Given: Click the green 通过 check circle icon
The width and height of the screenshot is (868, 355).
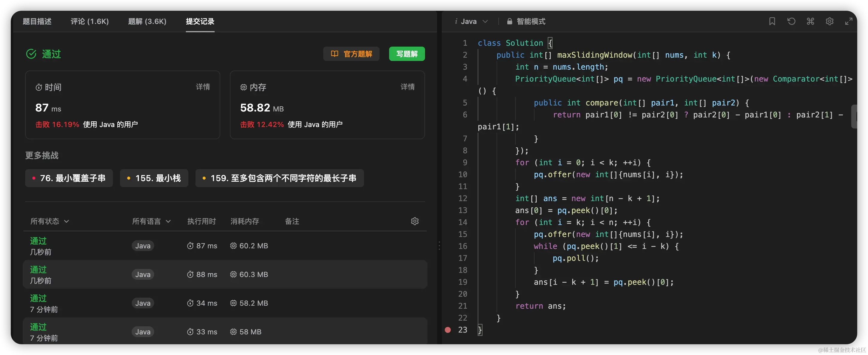Looking at the screenshot, I should [31, 54].
